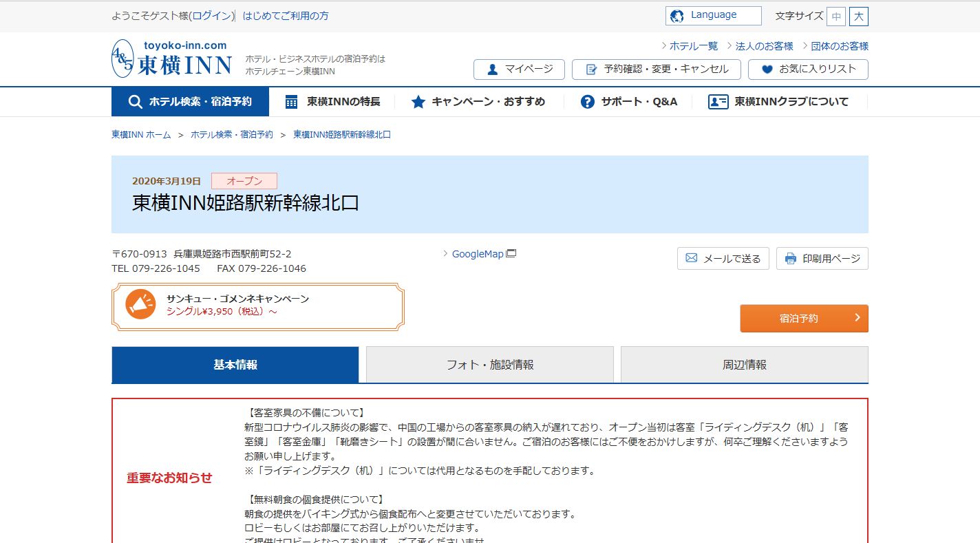This screenshot has width=980, height=543.
Task: Switch to フォト・施設情報 tab
Action: click(490, 365)
